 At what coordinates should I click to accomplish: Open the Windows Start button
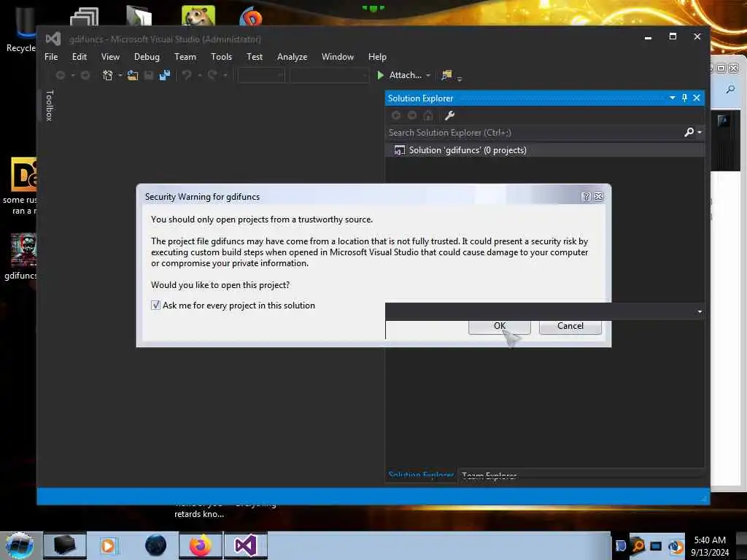click(x=20, y=545)
